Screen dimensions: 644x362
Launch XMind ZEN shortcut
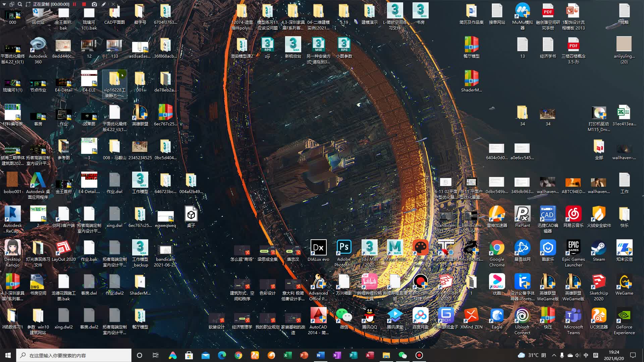pos(471,318)
